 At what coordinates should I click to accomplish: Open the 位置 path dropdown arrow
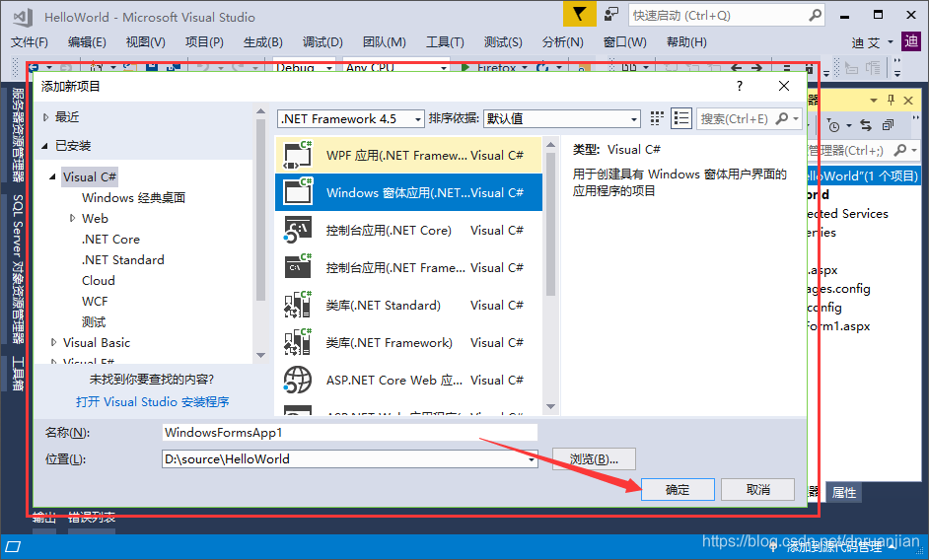pos(532,459)
